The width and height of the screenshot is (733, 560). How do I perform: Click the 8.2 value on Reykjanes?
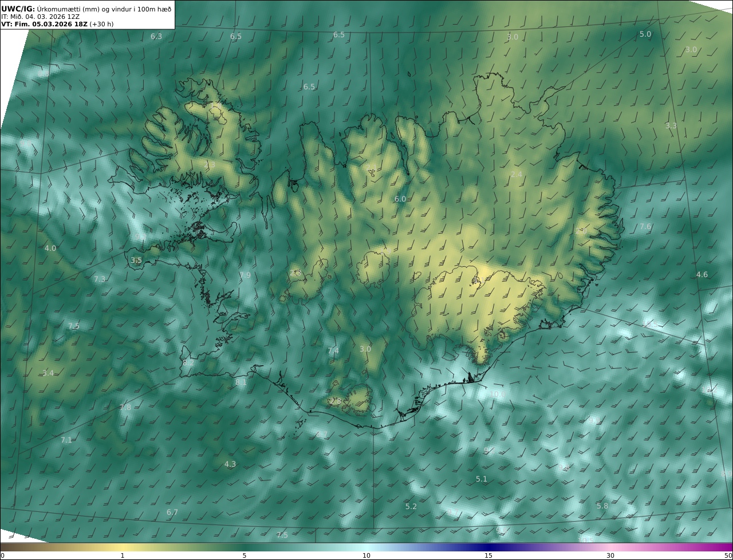[x=188, y=362]
